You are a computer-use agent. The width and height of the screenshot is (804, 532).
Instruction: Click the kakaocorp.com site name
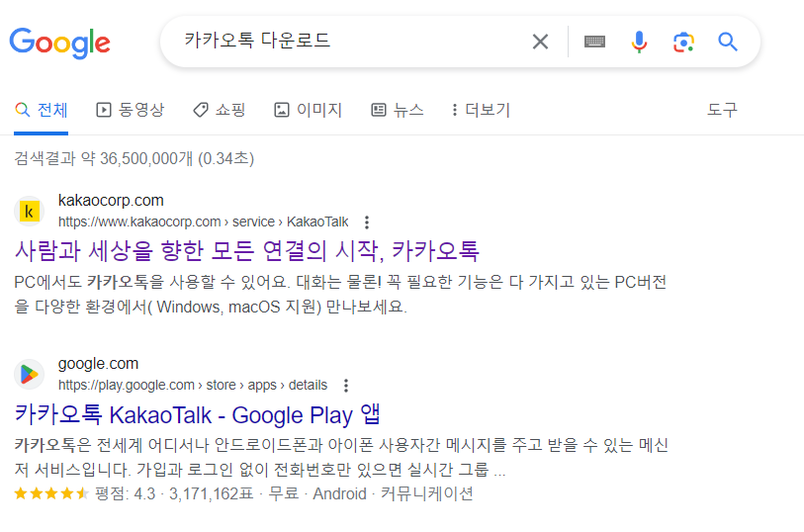click(111, 201)
